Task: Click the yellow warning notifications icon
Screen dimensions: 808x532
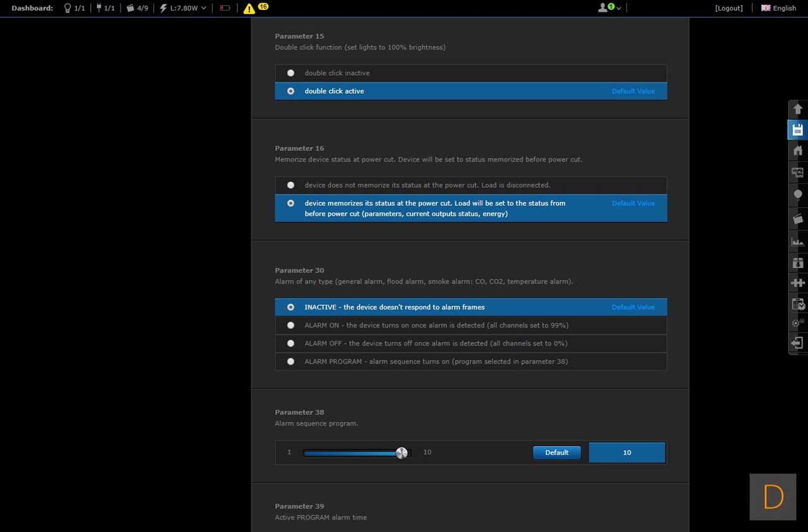Action: (x=249, y=9)
